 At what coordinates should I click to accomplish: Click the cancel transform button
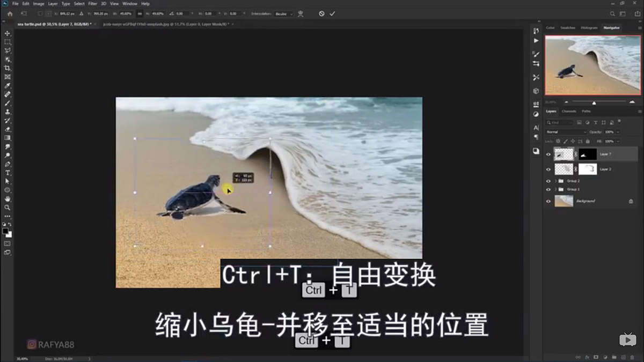pos(321,14)
